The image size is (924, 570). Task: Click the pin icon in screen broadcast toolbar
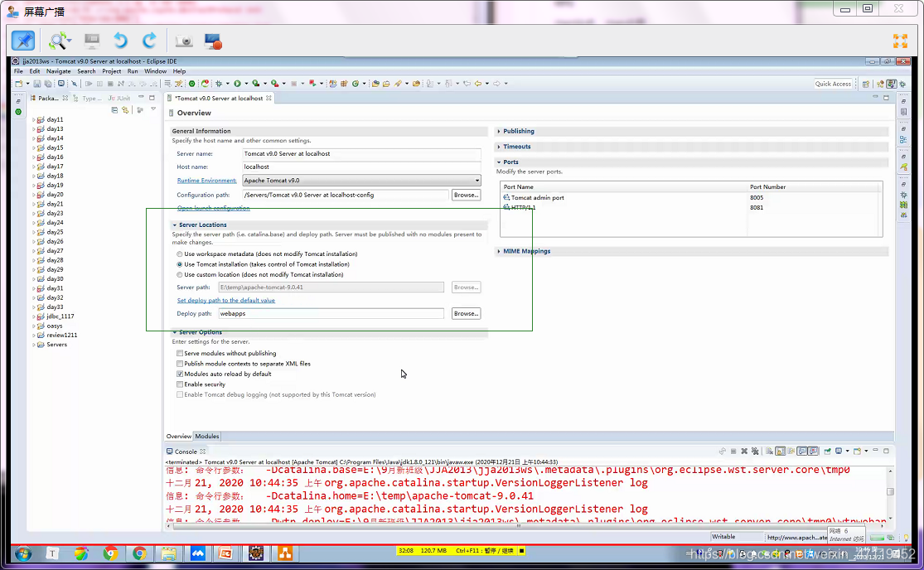pyautogui.click(x=23, y=41)
